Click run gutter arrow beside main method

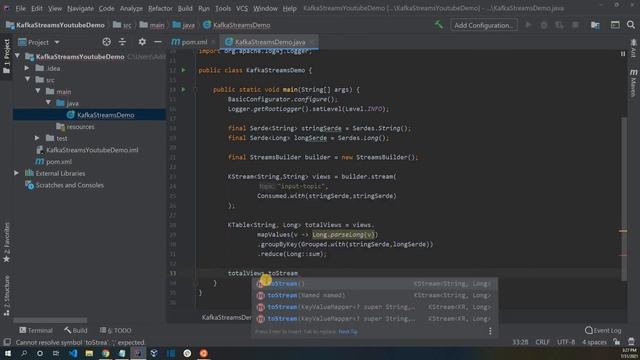(x=184, y=89)
